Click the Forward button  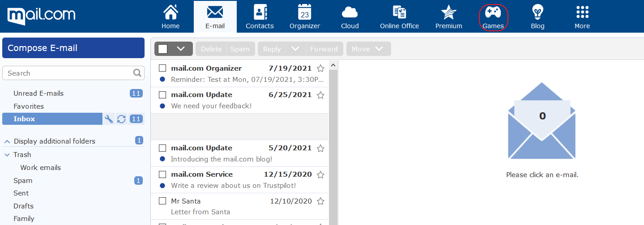tap(324, 49)
